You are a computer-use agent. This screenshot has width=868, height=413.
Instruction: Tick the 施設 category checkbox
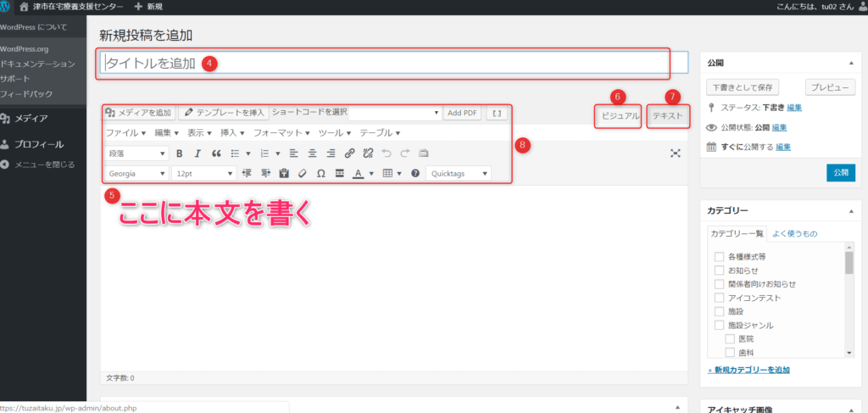(x=719, y=311)
